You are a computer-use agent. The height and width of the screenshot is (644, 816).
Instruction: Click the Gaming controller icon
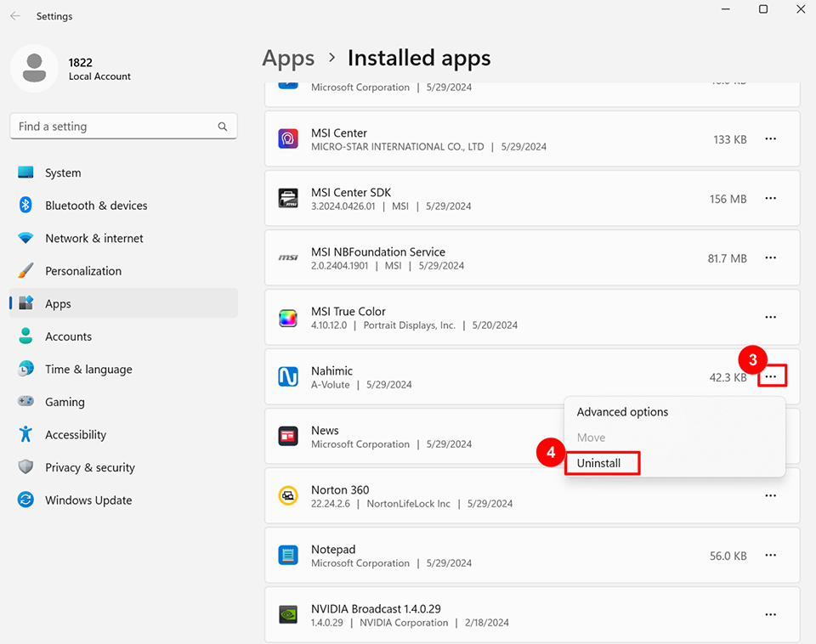25,401
